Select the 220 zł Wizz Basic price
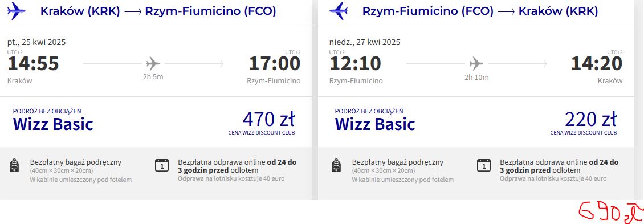The width and height of the screenshot is (644, 224). 590,120
